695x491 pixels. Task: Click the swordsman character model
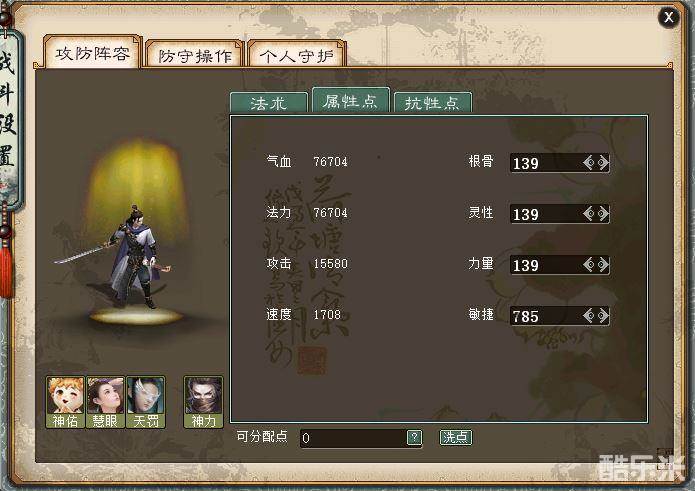(x=129, y=257)
